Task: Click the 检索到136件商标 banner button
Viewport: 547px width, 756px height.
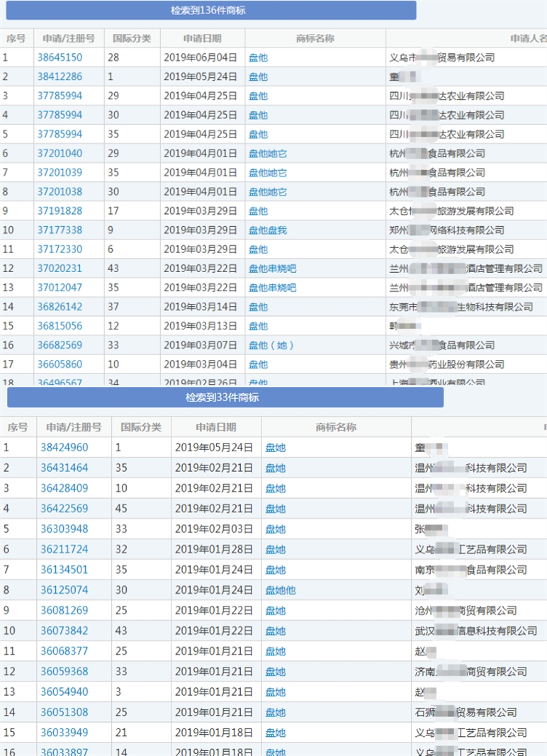Action: point(210,10)
